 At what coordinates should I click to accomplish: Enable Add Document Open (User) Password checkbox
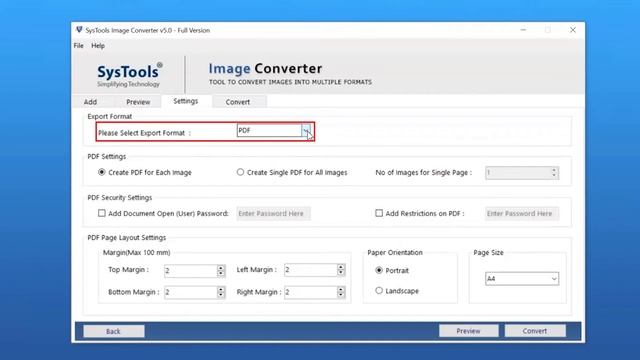tap(102, 213)
